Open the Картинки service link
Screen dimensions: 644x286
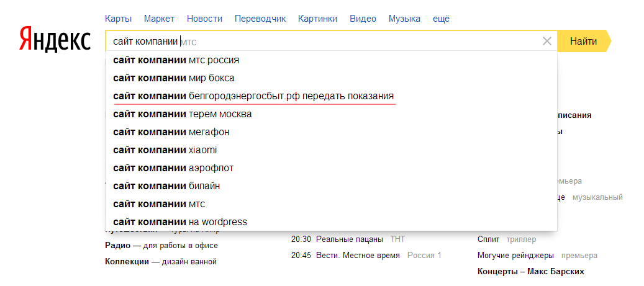pyautogui.click(x=318, y=19)
